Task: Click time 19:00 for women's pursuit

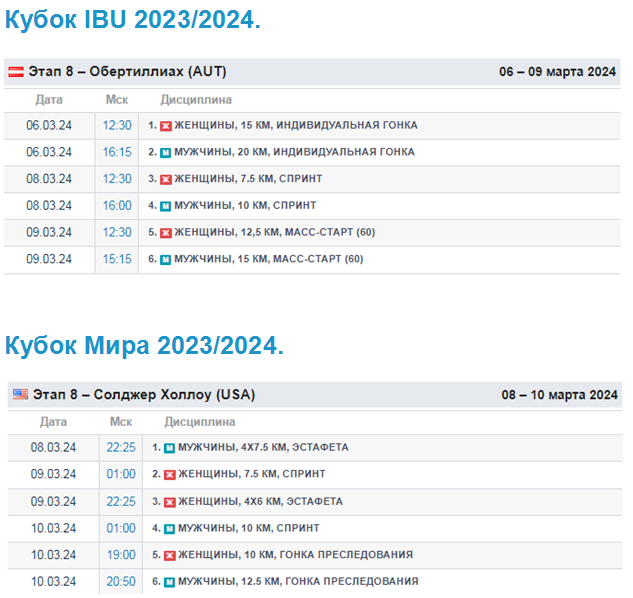Action: click(x=121, y=555)
